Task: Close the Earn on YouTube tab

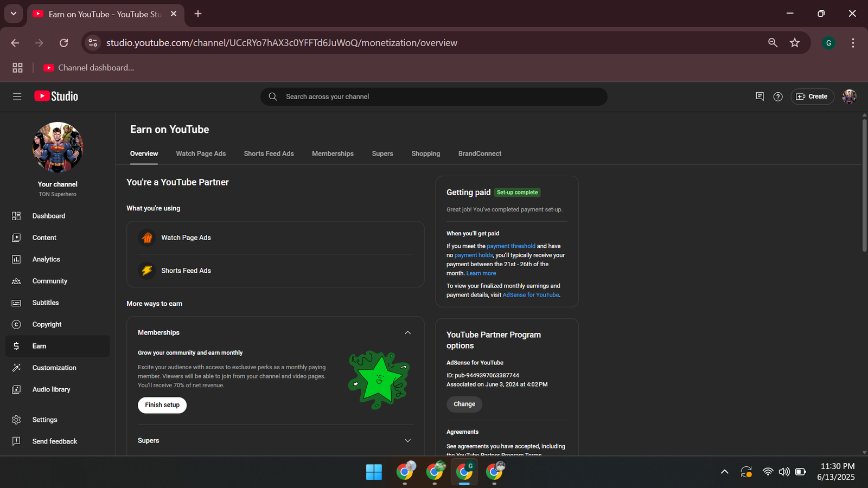Action: [x=174, y=14]
